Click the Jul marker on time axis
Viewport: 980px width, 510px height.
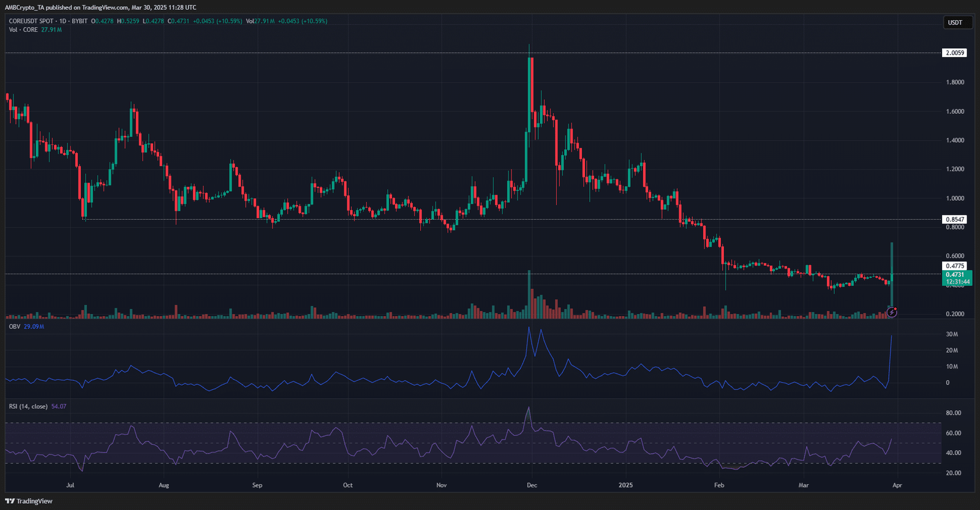click(x=70, y=485)
